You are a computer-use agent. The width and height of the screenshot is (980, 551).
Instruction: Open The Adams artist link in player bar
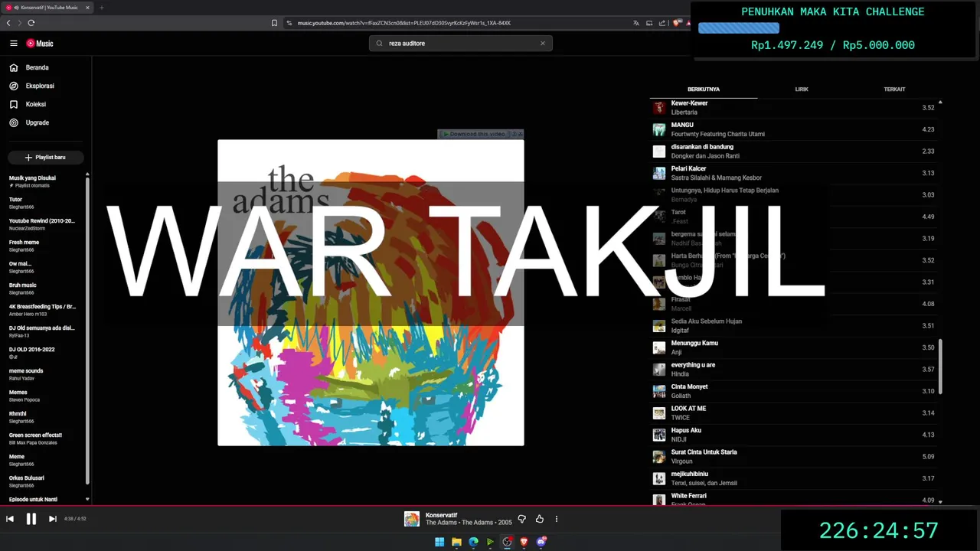click(442, 523)
